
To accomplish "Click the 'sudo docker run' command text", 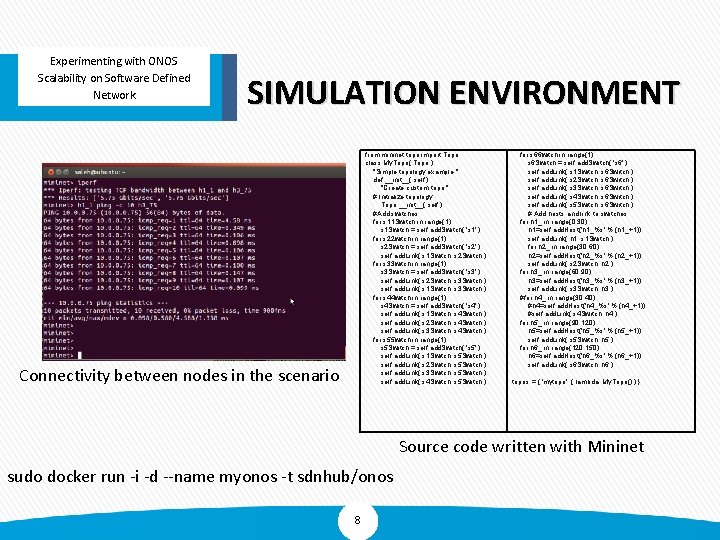I will 201,477.
